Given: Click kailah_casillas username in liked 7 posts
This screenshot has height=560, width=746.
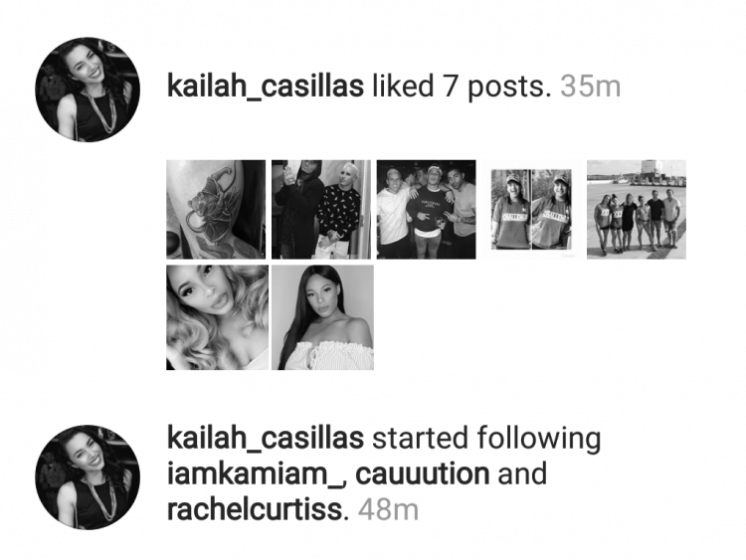Looking at the screenshot, I should tap(266, 87).
